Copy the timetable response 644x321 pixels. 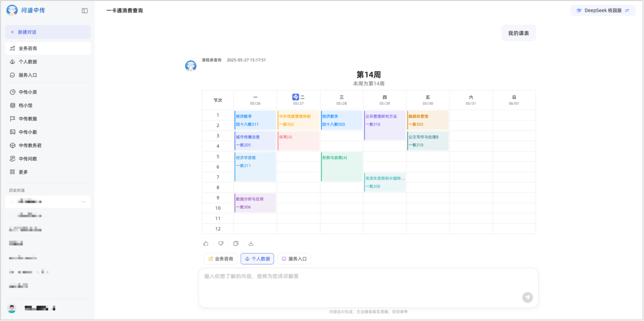tap(236, 244)
